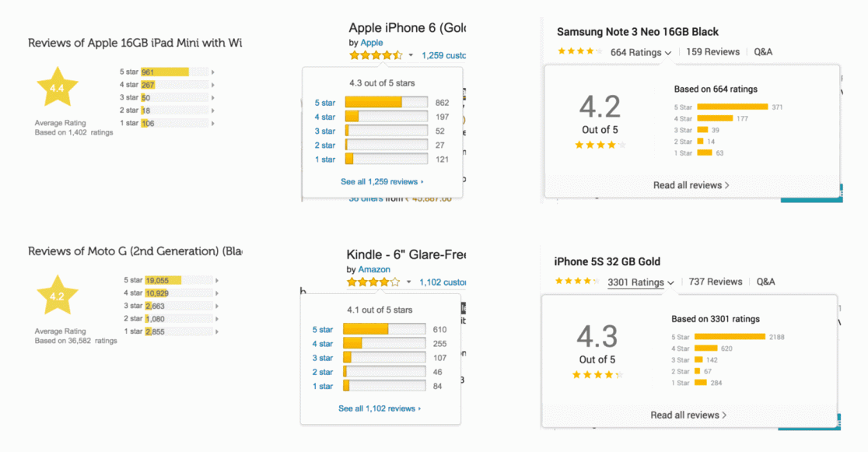Open the Apple brand link
The height and width of the screenshot is (452, 868).
(x=372, y=43)
